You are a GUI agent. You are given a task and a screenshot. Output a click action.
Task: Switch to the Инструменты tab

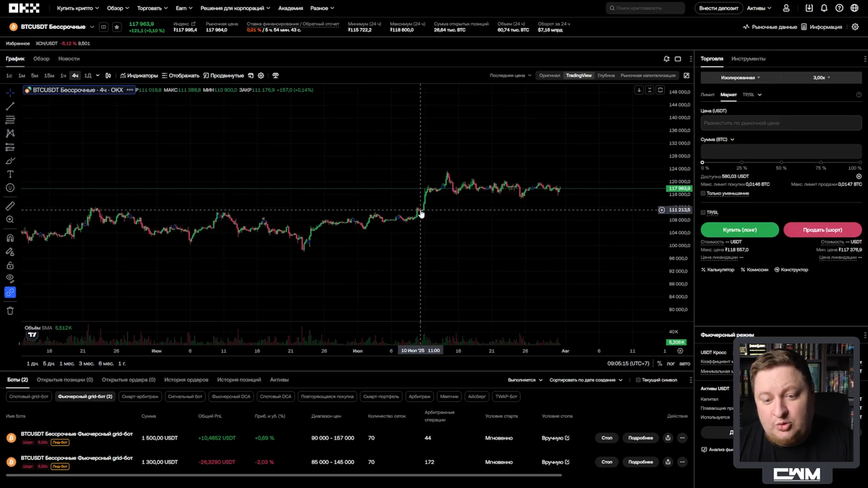point(748,59)
